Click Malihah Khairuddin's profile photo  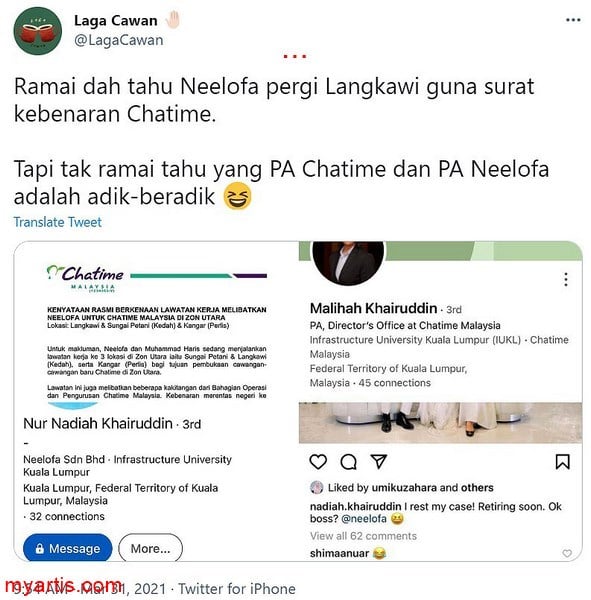tap(348, 262)
